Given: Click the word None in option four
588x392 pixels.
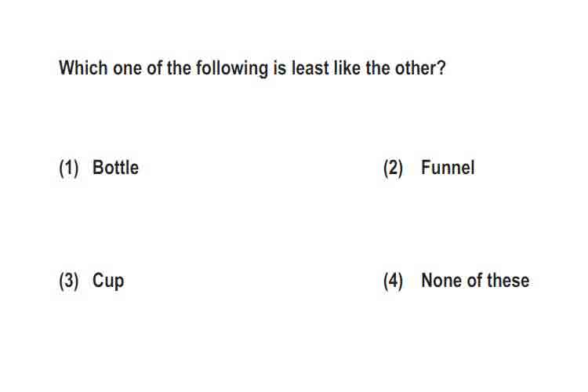Looking at the screenshot, I should coord(441,281).
